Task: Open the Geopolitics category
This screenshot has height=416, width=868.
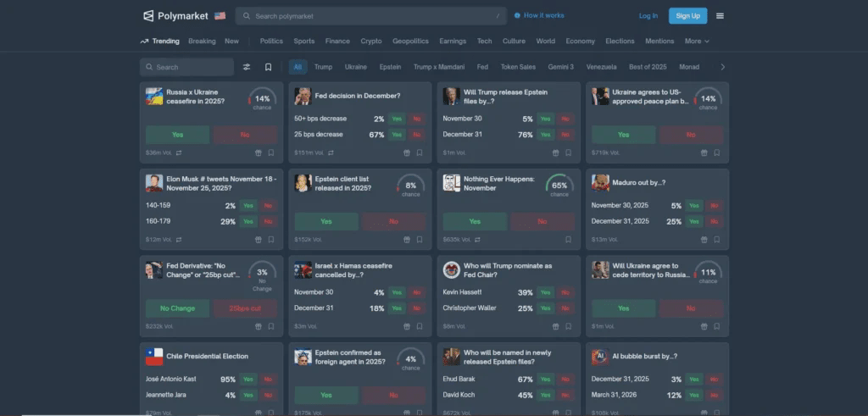Action: click(x=411, y=42)
